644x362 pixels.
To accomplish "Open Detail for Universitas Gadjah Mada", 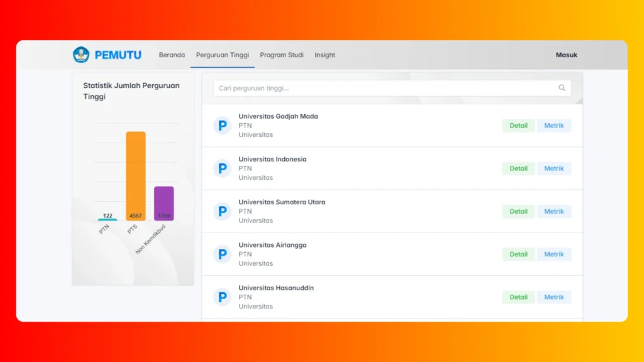I will [518, 126].
